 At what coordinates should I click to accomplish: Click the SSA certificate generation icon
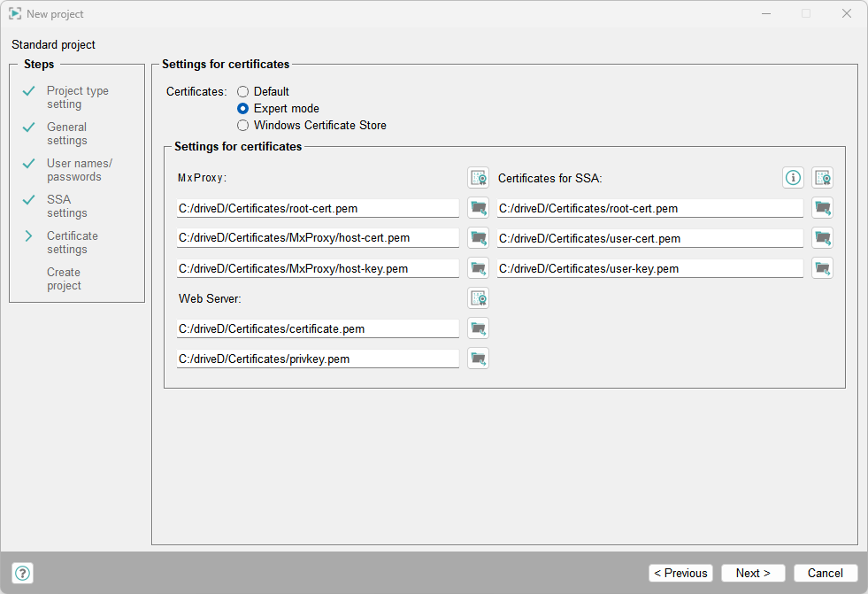tap(823, 178)
